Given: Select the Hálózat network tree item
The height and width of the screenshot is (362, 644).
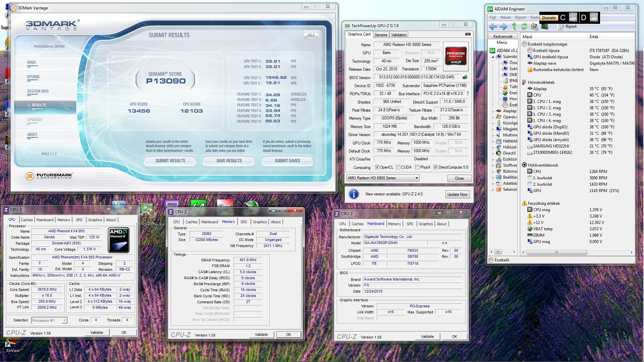Looking at the screenshot, I should [x=506, y=147].
